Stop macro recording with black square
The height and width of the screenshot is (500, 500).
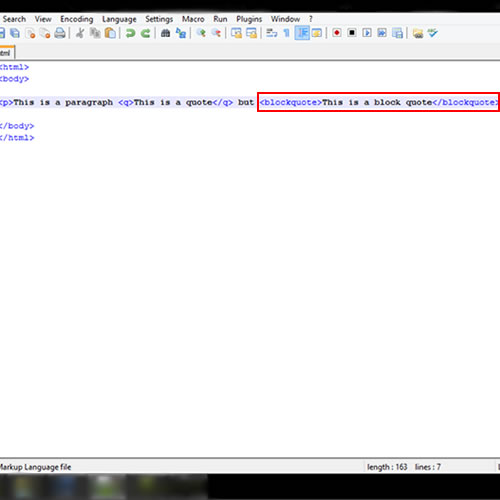click(x=352, y=33)
